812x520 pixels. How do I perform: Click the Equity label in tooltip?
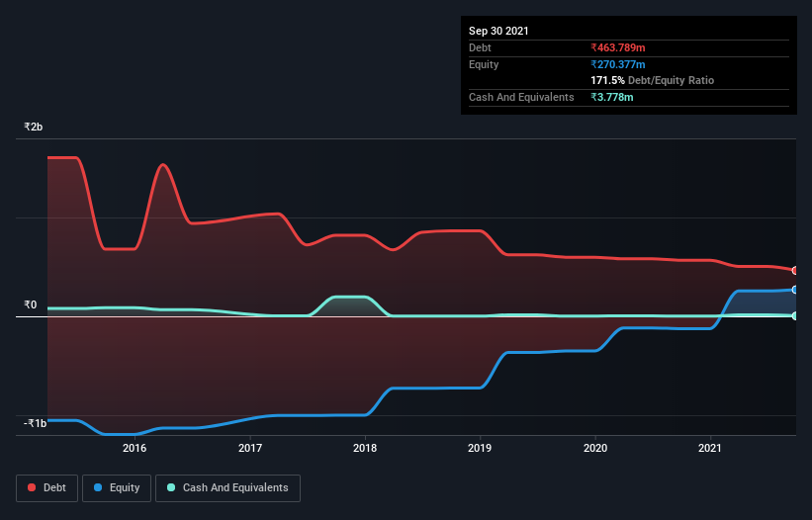[484, 64]
